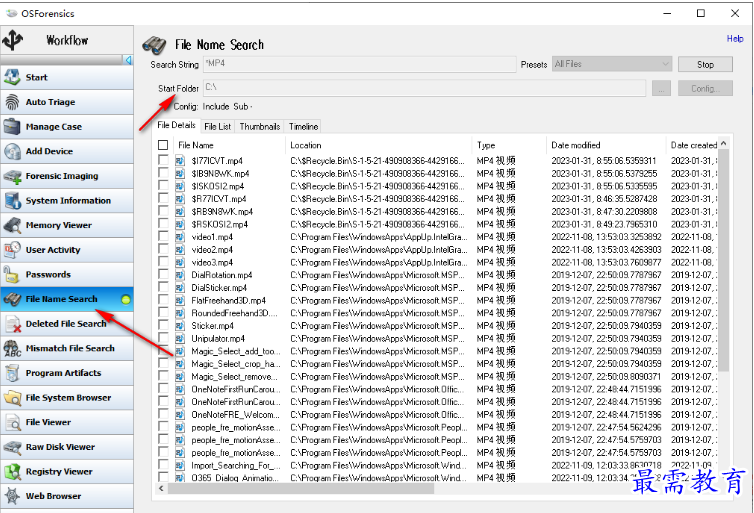The height and width of the screenshot is (513, 754).
Task: Open Passwords keys icon
Action: point(12,275)
